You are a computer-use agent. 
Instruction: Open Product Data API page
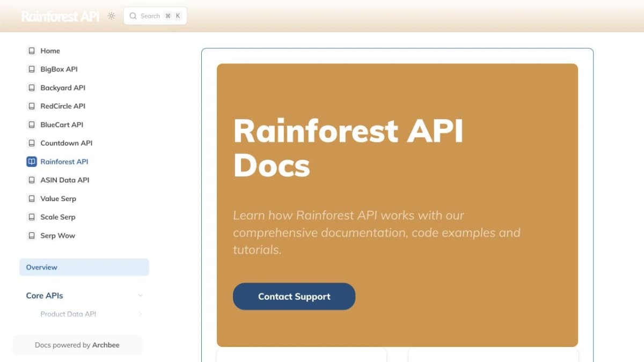(x=68, y=314)
